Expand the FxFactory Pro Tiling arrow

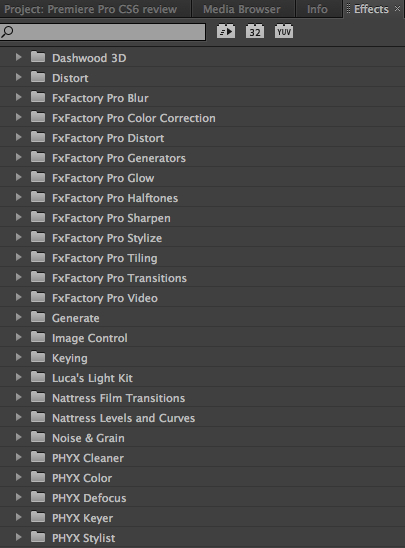pyautogui.click(x=19, y=257)
